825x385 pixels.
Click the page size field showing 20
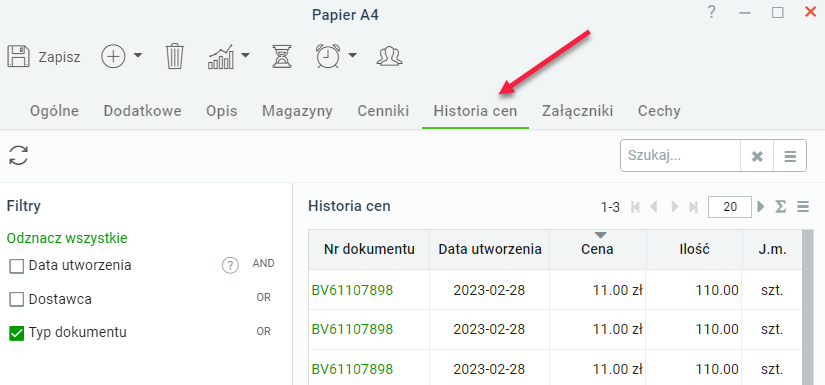pyautogui.click(x=730, y=207)
